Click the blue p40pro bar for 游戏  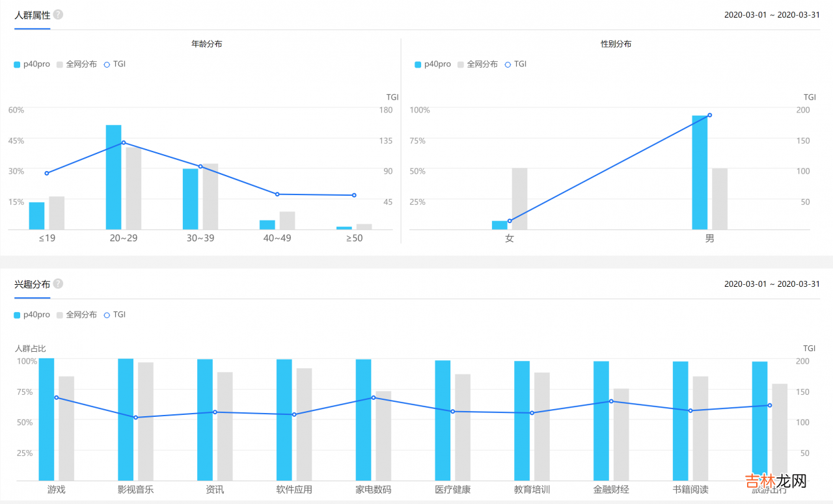point(46,419)
